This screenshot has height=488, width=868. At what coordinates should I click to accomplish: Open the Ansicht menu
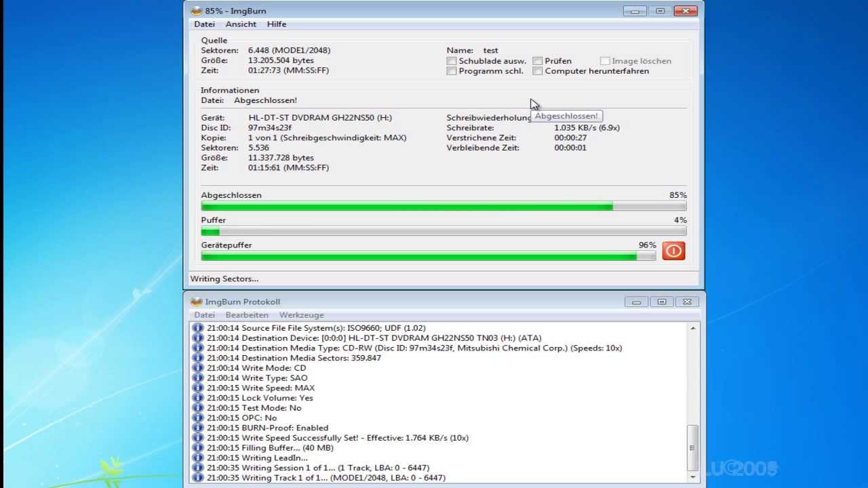click(x=241, y=24)
